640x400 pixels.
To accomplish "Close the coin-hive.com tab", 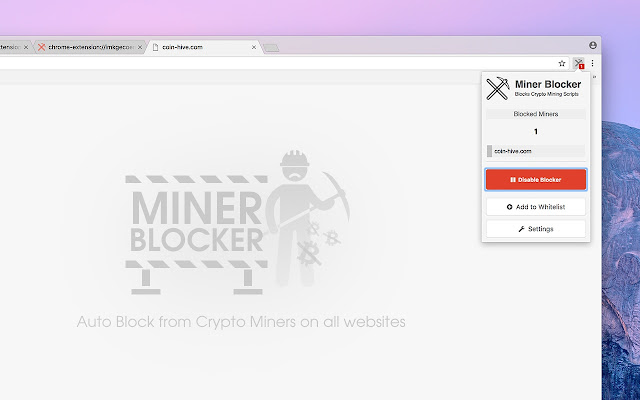I will pyautogui.click(x=254, y=47).
